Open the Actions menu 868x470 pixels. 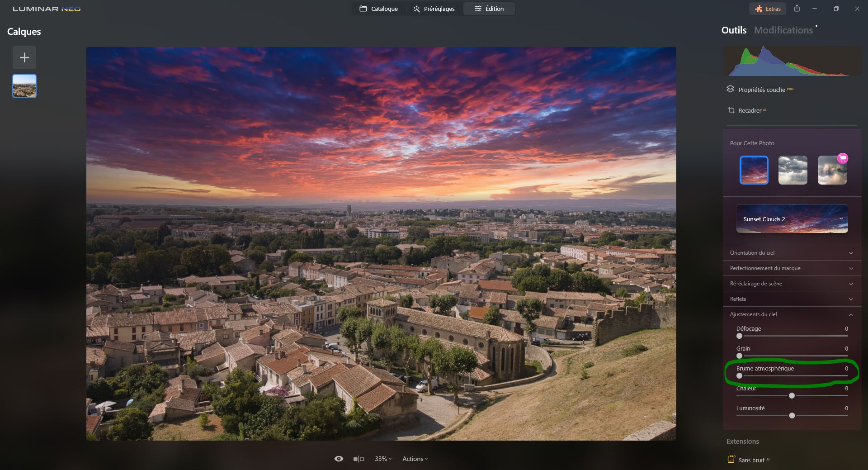click(x=414, y=458)
